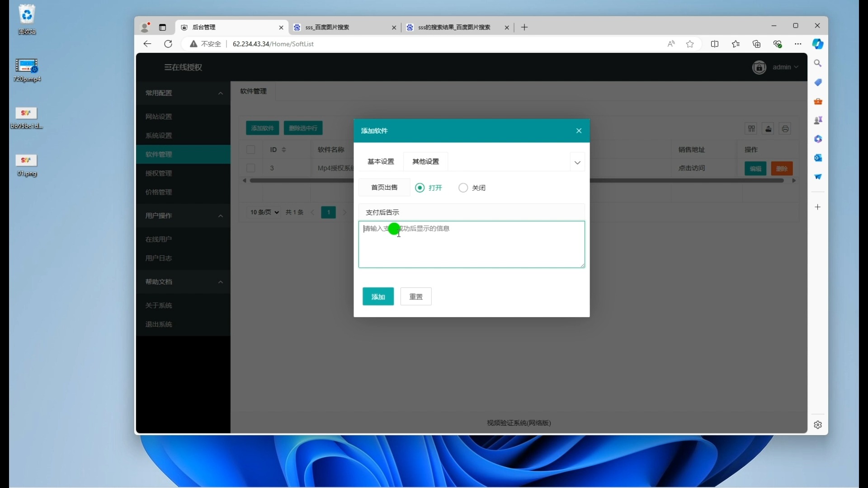The image size is (868, 488).
Task: Check the row checkbox for ID 3
Action: click(x=251, y=168)
